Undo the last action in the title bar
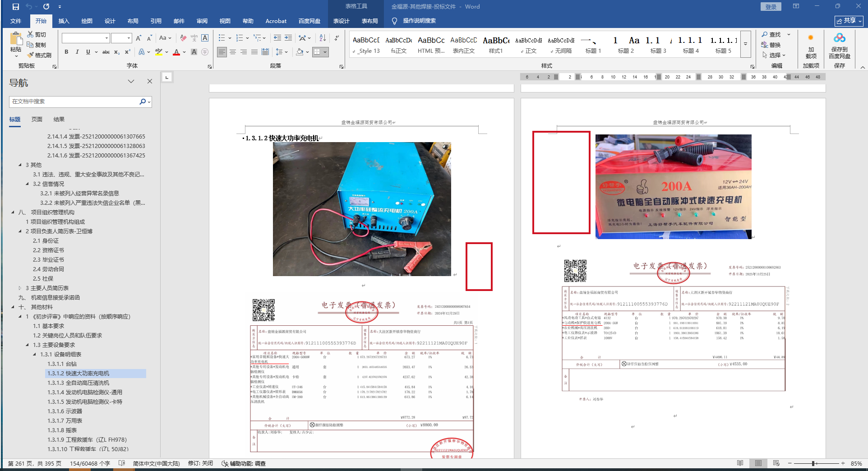 [x=29, y=7]
